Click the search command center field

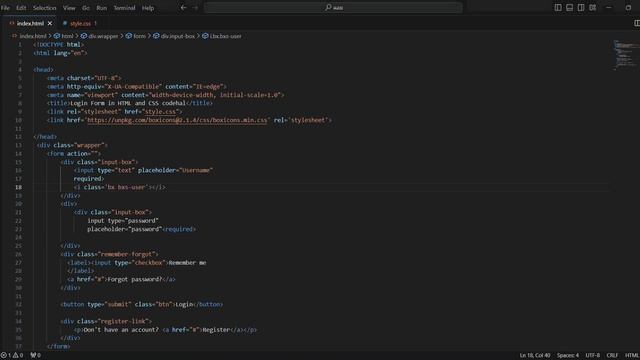tap(333, 7)
